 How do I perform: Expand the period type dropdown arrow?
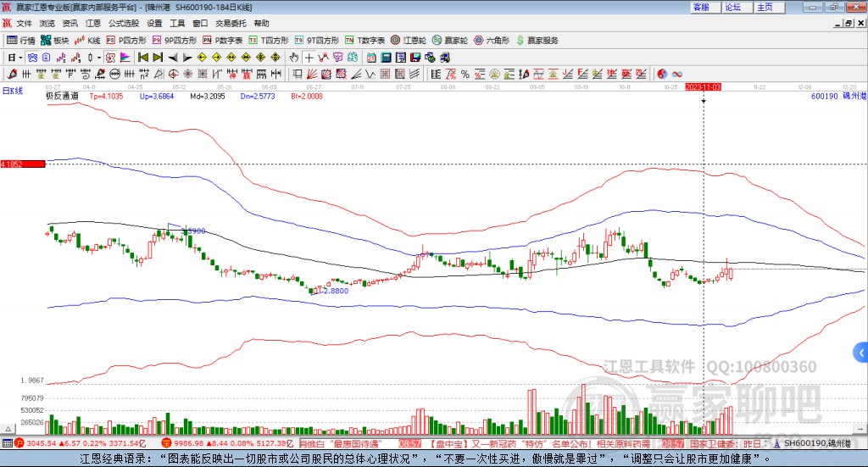(x=20, y=57)
